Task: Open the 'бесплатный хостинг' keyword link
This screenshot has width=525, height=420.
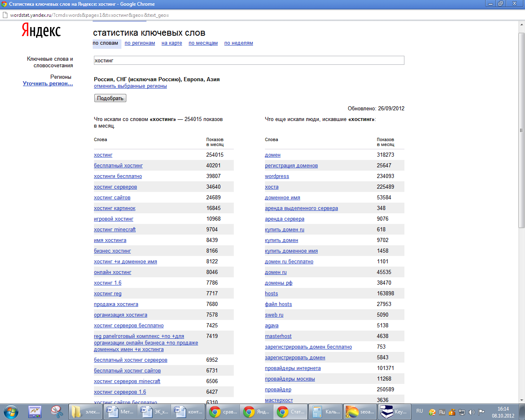Action: click(118, 166)
